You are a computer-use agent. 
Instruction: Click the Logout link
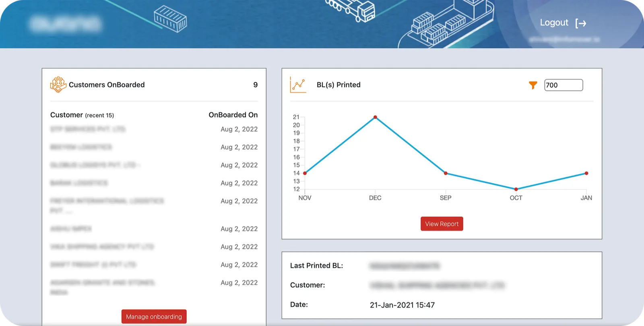(554, 23)
